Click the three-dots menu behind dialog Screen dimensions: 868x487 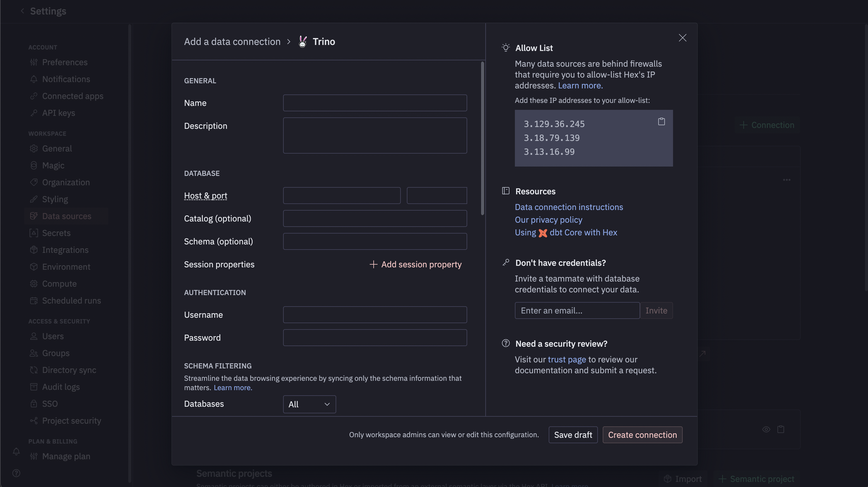click(787, 180)
